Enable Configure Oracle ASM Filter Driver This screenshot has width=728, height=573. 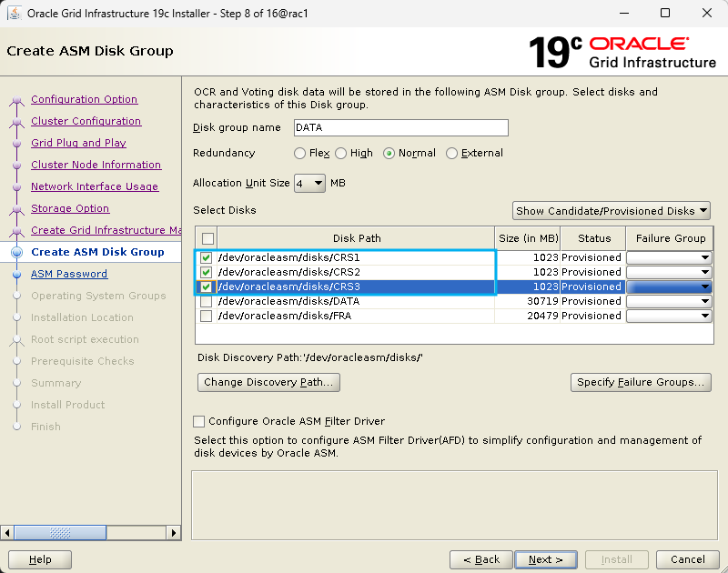(x=198, y=421)
